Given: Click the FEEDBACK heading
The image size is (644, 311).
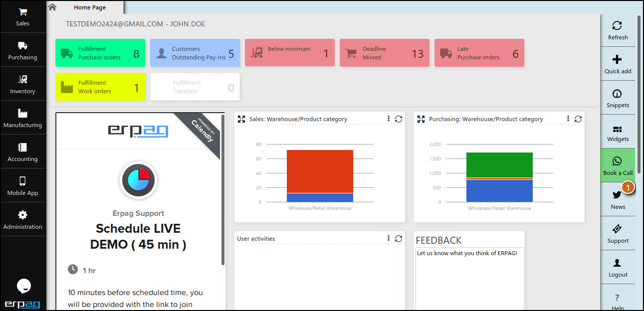Looking at the screenshot, I should click(438, 240).
